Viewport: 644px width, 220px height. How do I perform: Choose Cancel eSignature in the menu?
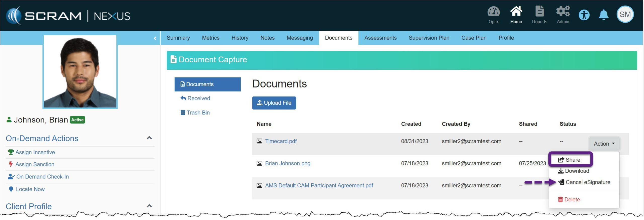(x=585, y=182)
